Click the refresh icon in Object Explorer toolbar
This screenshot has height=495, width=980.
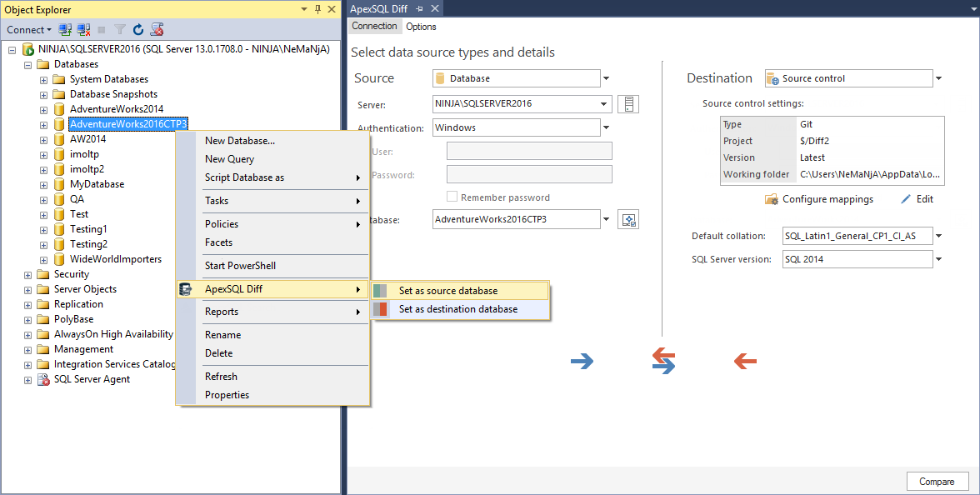tap(137, 29)
